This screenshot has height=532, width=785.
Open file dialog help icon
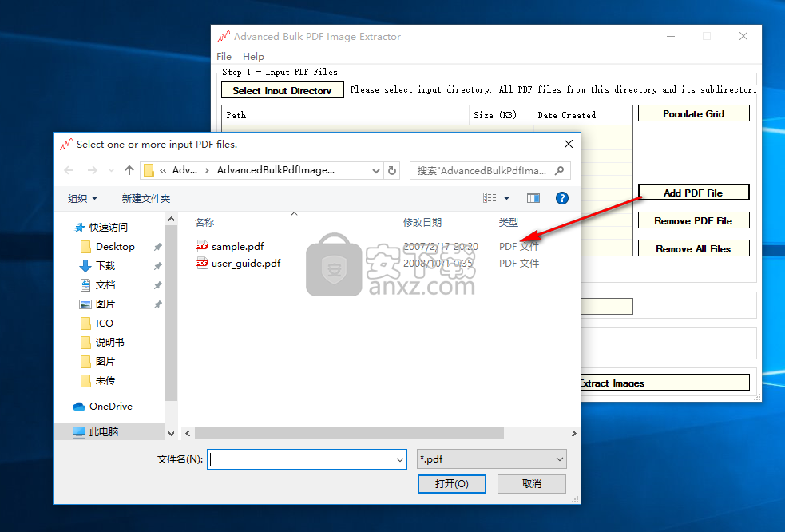[561, 198]
